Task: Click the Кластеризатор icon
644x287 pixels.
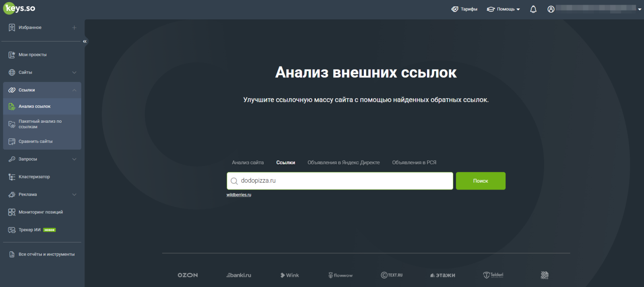Action: 12,177
